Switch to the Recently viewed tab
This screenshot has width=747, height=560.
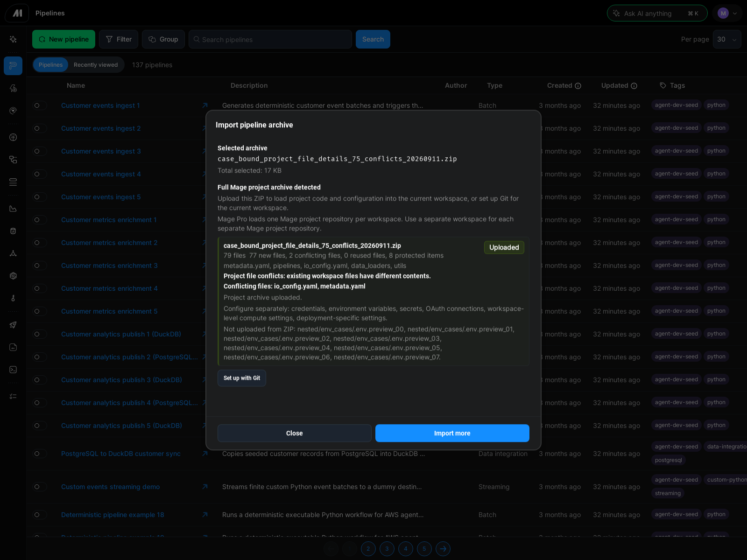tap(96, 65)
